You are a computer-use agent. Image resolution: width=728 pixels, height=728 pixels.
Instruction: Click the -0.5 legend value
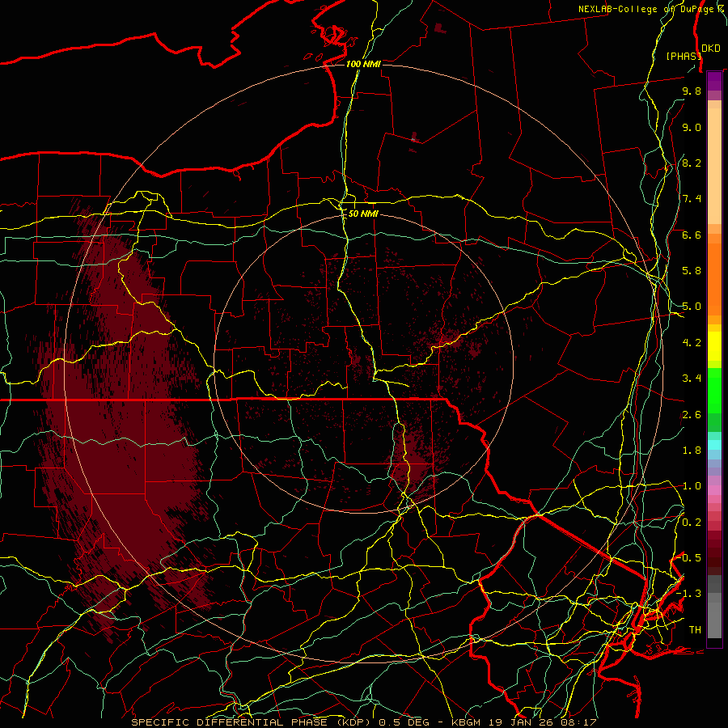pos(689,558)
